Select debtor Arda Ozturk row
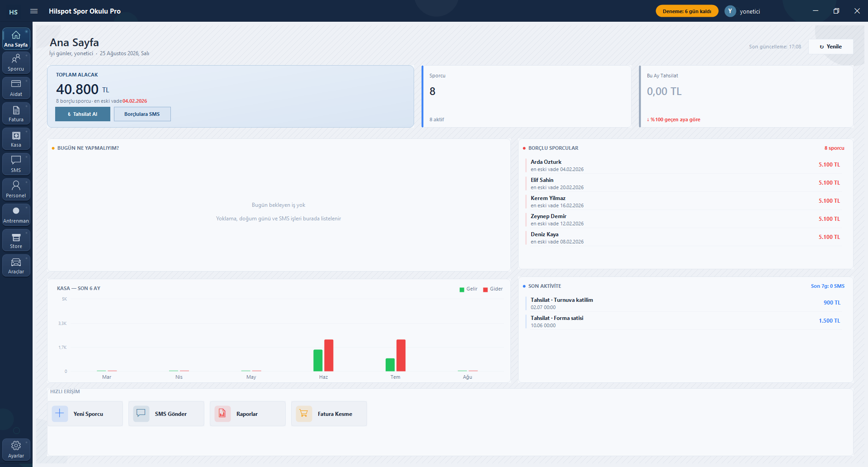Viewport: 868px width, 467px height. pos(685,165)
